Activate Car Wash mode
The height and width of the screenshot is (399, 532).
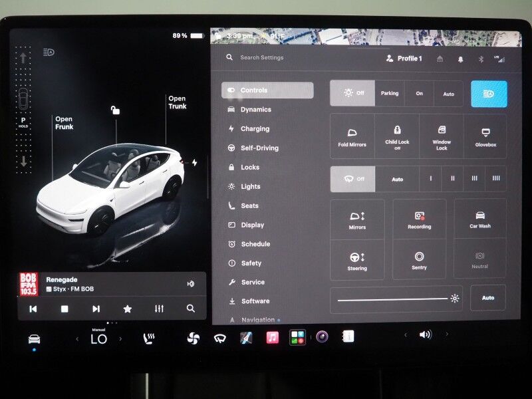[x=480, y=219]
